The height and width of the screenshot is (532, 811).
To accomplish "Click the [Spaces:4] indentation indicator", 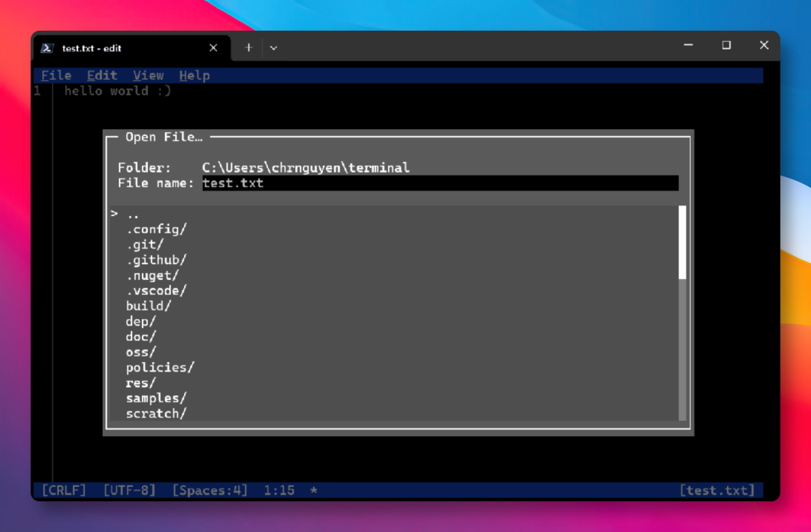I will [x=210, y=490].
